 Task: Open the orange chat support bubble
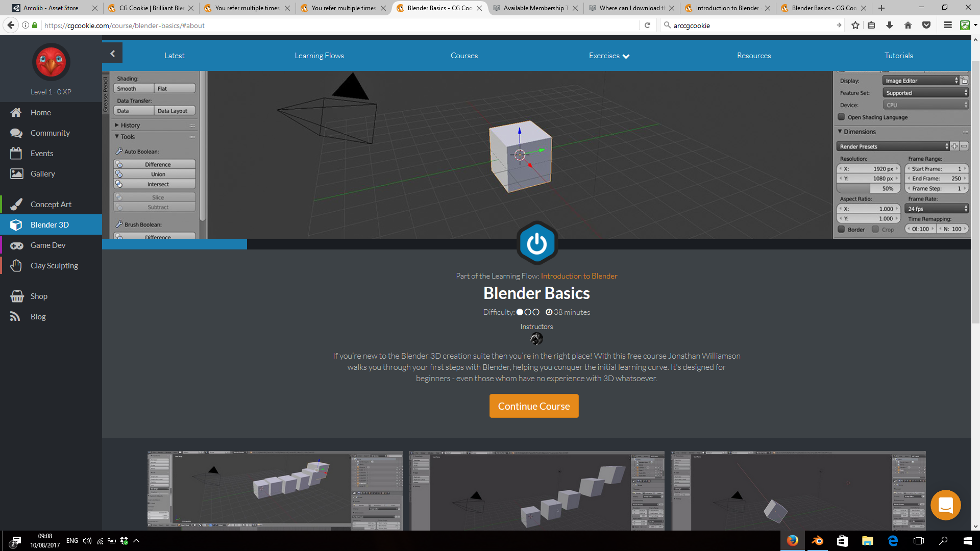click(945, 505)
